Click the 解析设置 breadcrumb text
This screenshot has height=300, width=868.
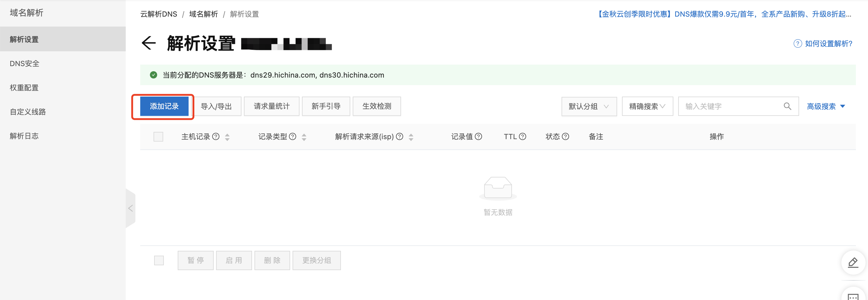coord(244,14)
